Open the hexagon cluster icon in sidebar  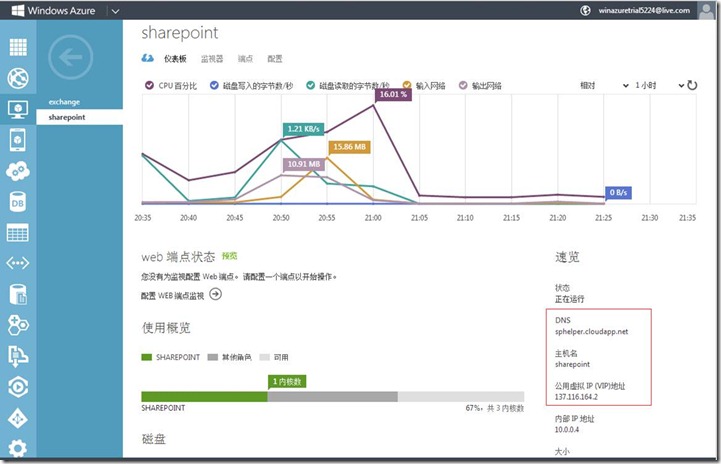point(18,325)
